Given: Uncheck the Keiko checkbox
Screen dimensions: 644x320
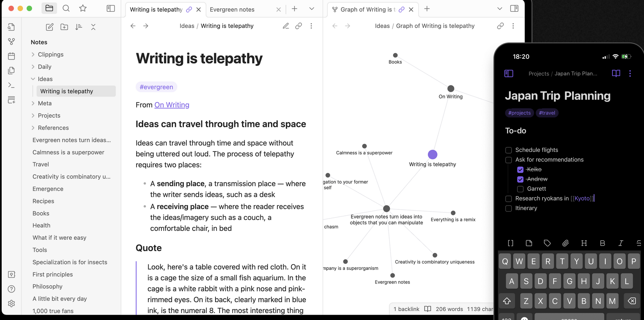Looking at the screenshot, I should (520, 169).
